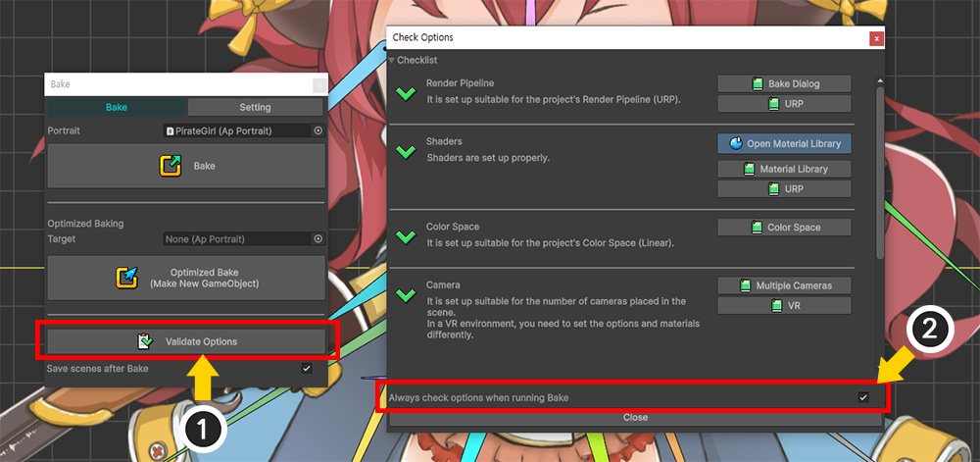Click the book icon on Multiple Cameras
Image resolution: width=980 pixels, height=462 pixels.
745,285
